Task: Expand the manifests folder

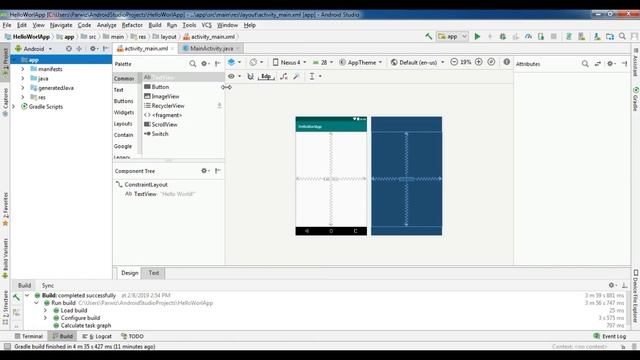Action: 23,69
